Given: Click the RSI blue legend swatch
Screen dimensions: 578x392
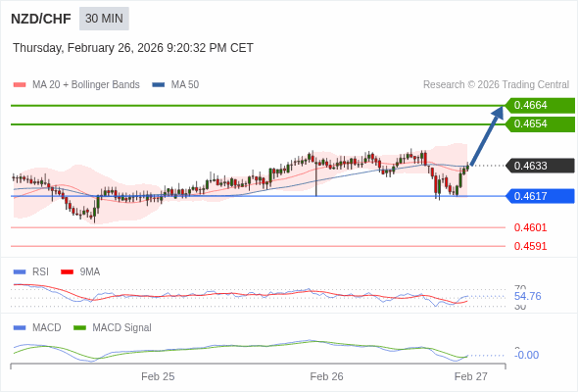Looking at the screenshot, I should pyautogui.click(x=20, y=272).
